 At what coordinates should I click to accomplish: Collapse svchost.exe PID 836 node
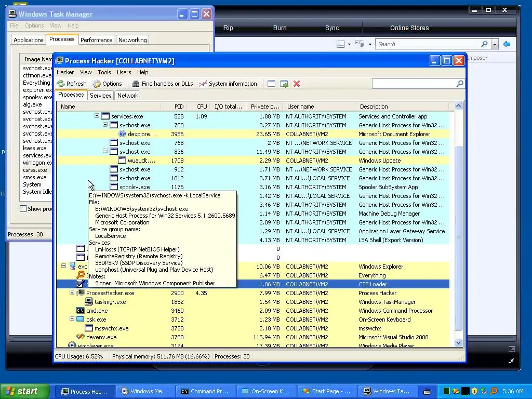coord(105,151)
